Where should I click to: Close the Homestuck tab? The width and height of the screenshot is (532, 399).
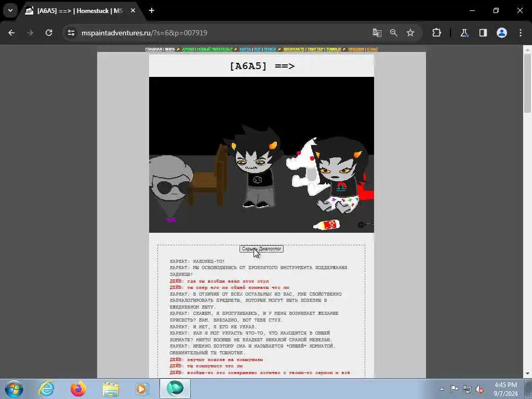point(133,10)
